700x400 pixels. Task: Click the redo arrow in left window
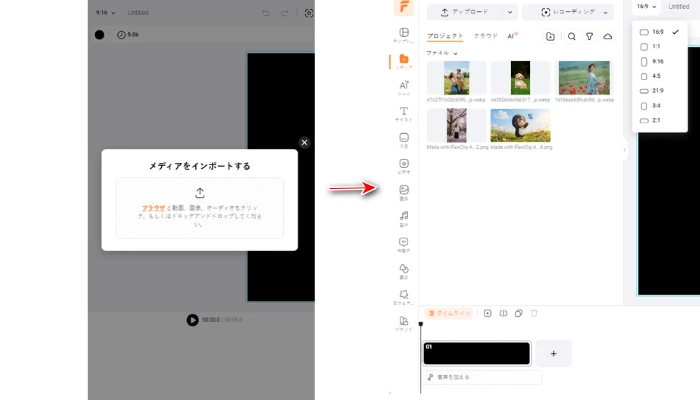(284, 13)
